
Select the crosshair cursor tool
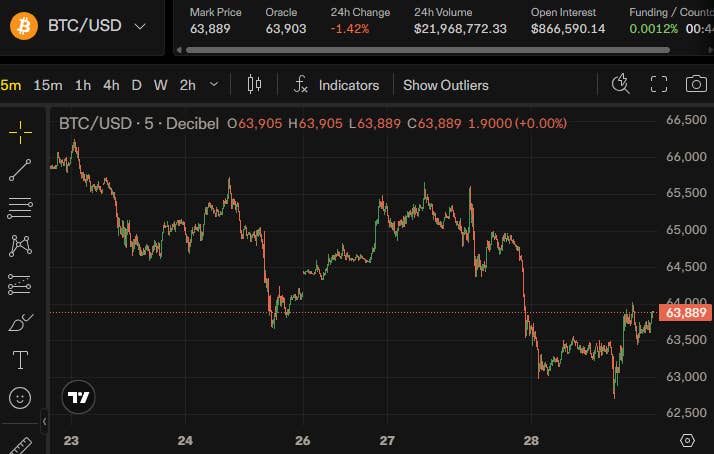[20, 133]
